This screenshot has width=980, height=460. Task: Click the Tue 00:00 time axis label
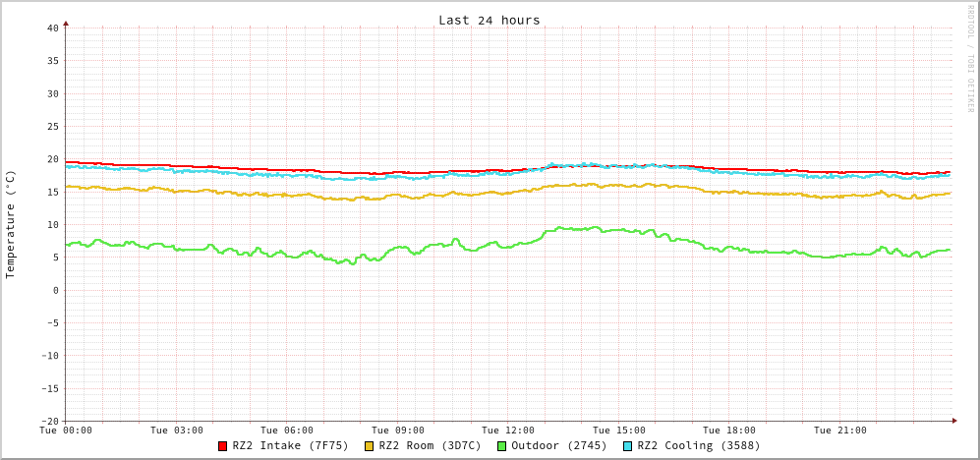[66, 431]
